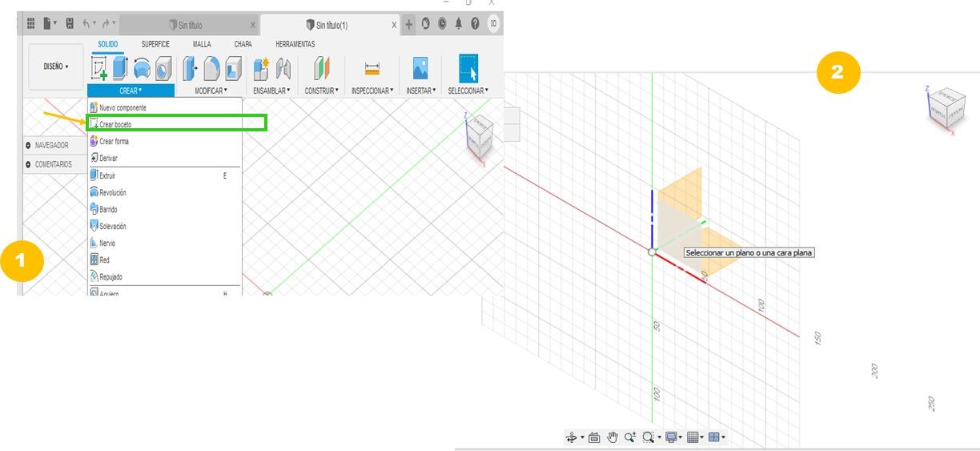Select the Insert image icon

coord(420,68)
